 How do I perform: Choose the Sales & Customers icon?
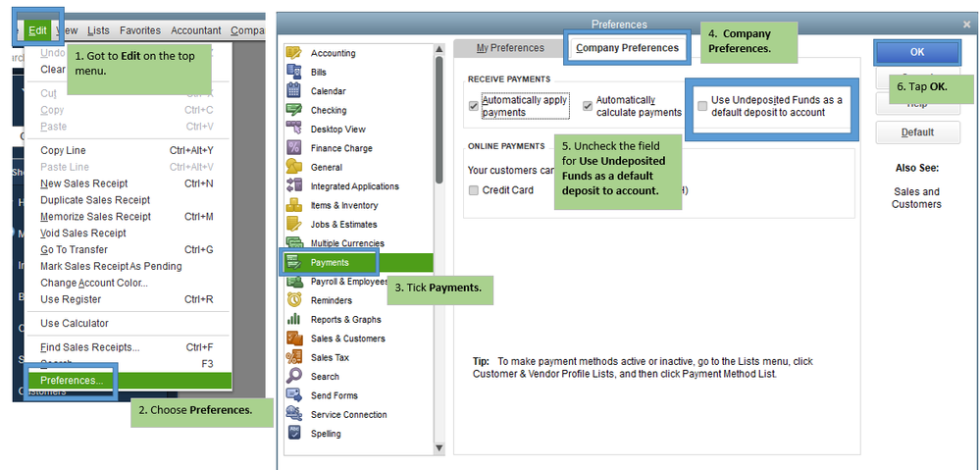tap(293, 339)
